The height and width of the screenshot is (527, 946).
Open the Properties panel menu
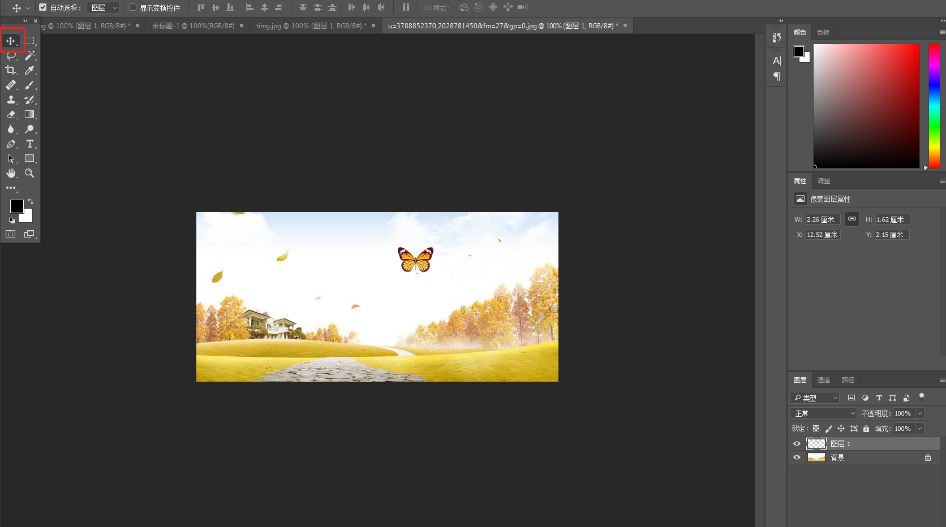pyautogui.click(x=942, y=181)
